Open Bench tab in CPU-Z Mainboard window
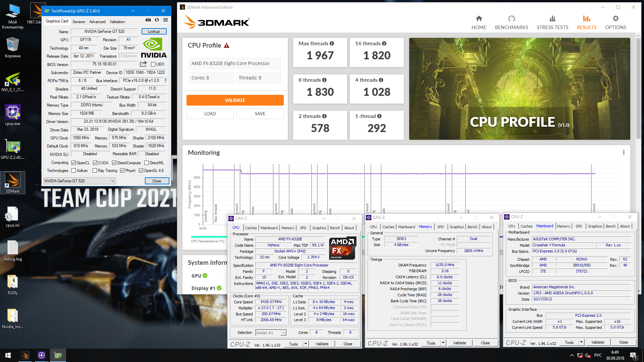This screenshot has width=644, height=362. pyautogui.click(x=611, y=226)
